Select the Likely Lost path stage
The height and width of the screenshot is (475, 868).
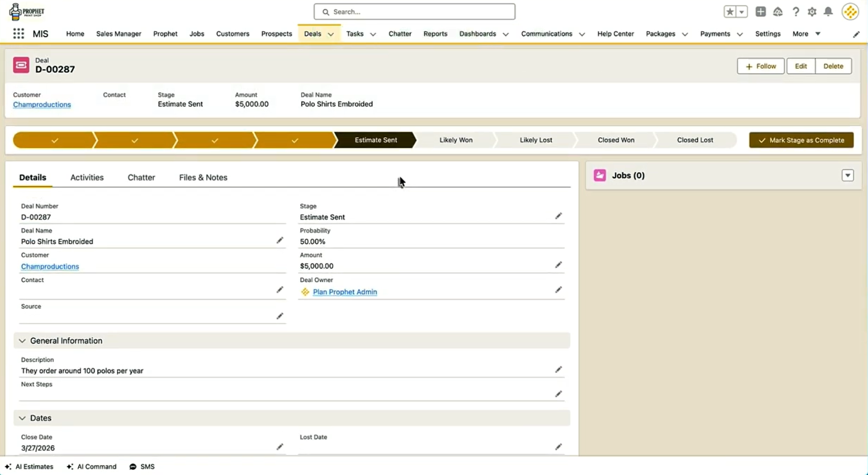[x=536, y=140]
